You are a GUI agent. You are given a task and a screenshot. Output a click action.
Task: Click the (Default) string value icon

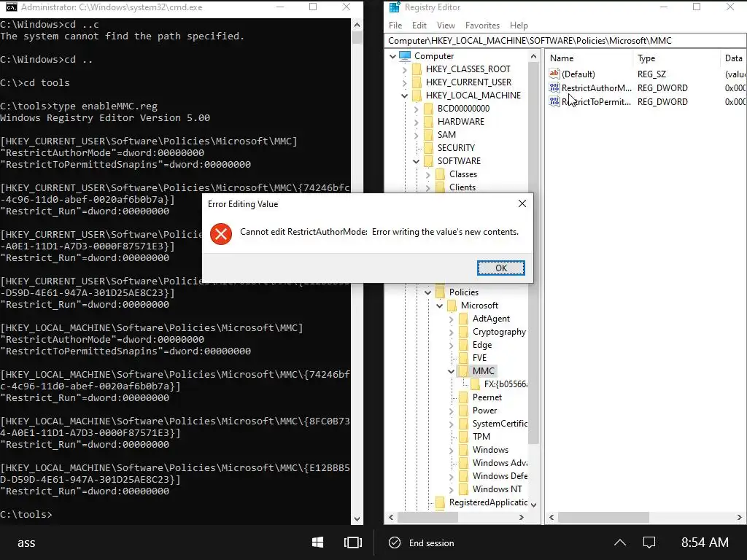[x=554, y=74]
